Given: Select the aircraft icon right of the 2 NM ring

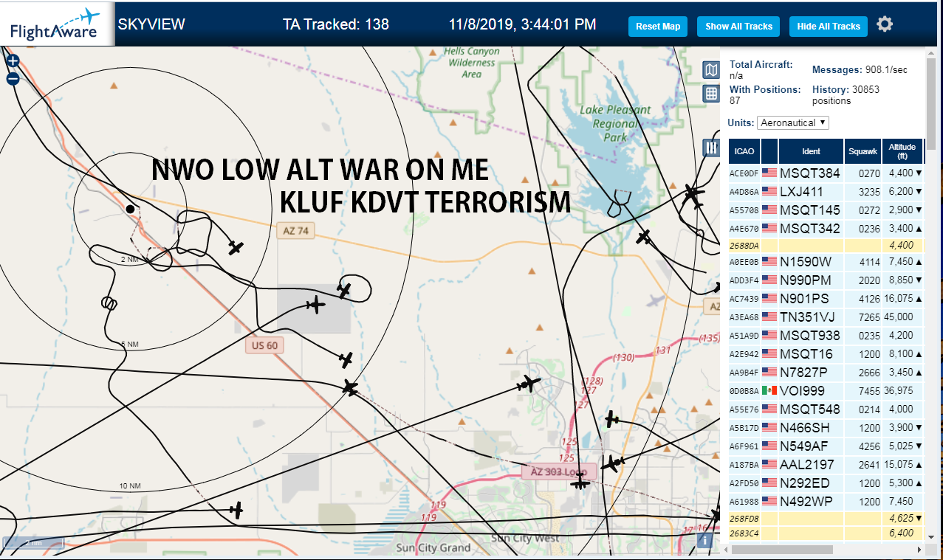Looking at the screenshot, I should click(x=236, y=247).
